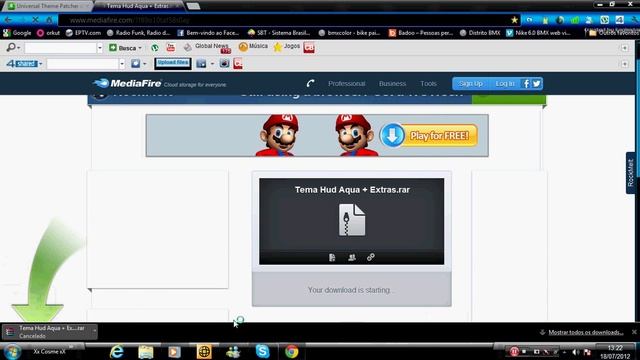Viewport: 640px width, 360px height.
Task: Click the MediaFire Log In button
Action: pos(505,84)
